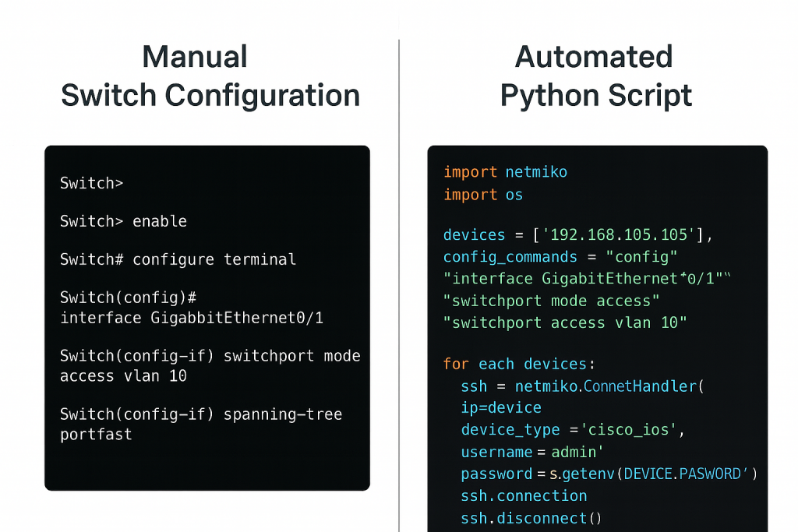Click the "Switch> enable" command line

pyautogui.click(x=123, y=221)
